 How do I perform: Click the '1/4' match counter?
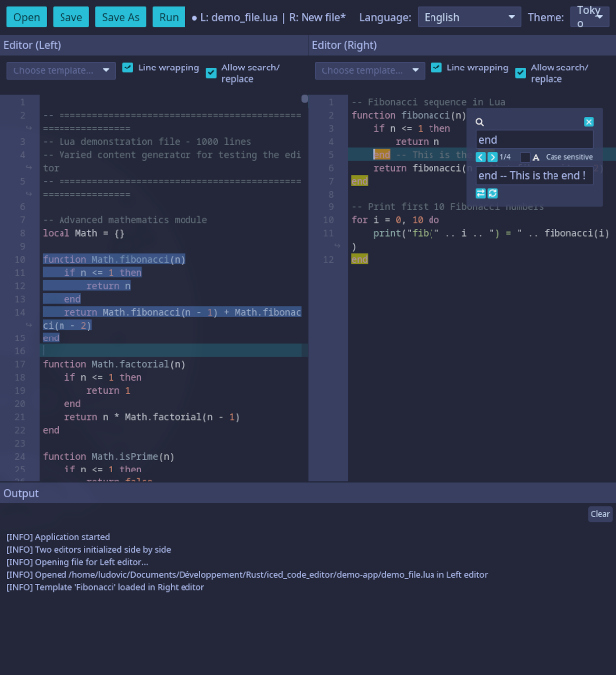pyautogui.click(x=505, y=157)
